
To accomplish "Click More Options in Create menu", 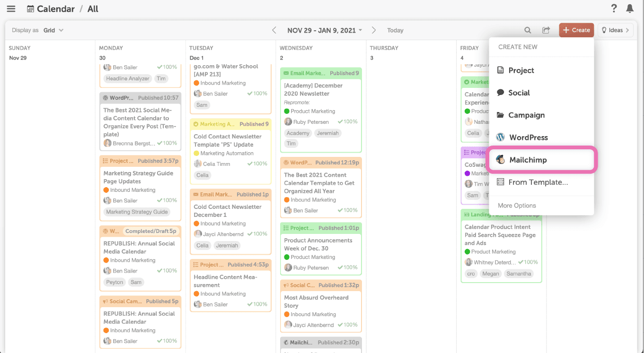I will coord(517,206).
